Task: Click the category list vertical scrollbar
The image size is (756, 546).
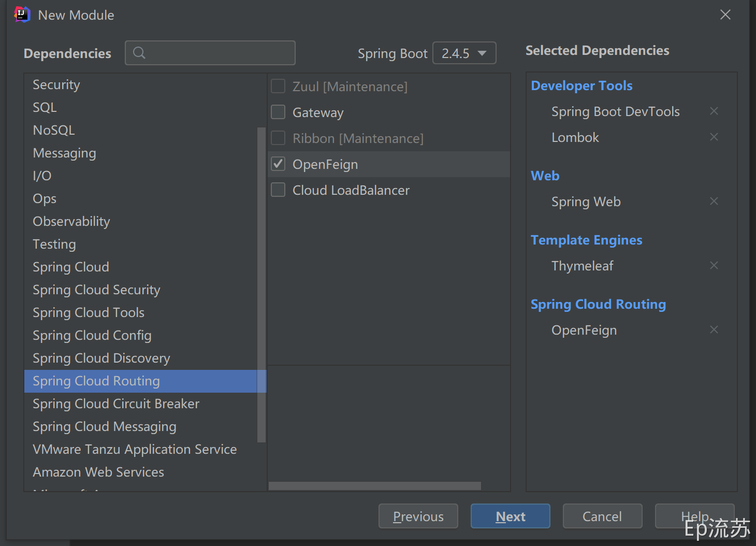Action: (x=261, y=285)
